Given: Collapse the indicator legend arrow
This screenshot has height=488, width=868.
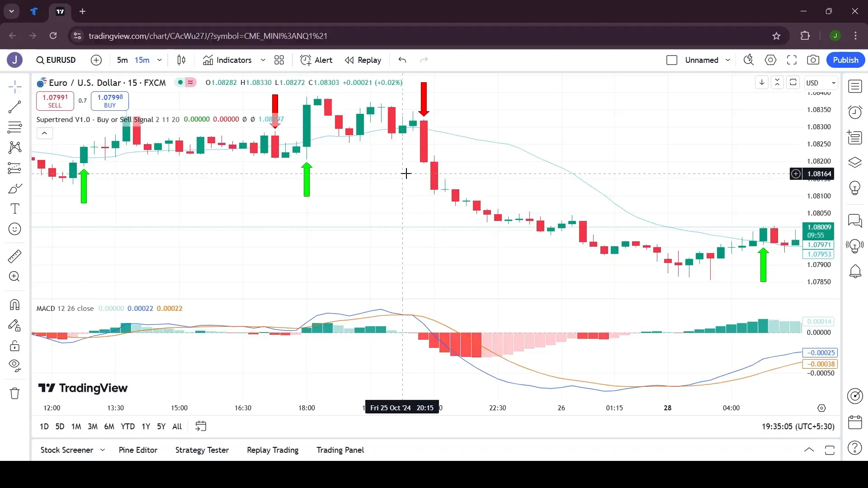Looking at the screenshot, I should click(44, 133).
